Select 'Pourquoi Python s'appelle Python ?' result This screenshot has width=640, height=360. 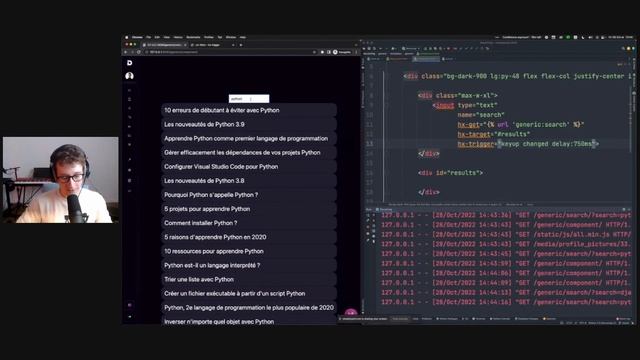tap(249, 195)
